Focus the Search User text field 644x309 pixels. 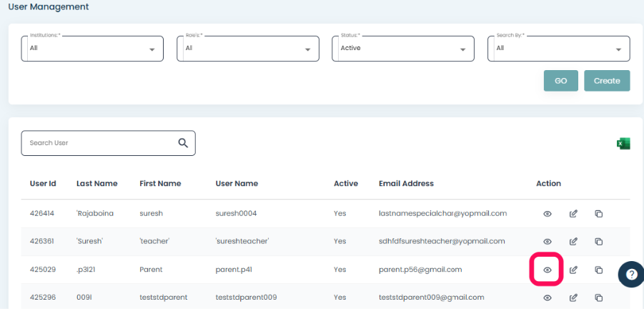pos(100,143)
